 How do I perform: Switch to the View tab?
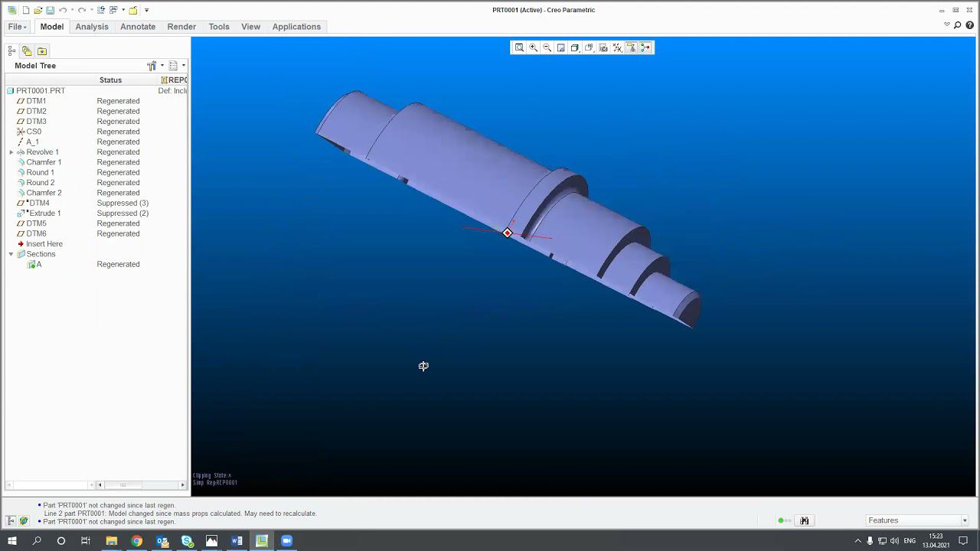[251, 27]
